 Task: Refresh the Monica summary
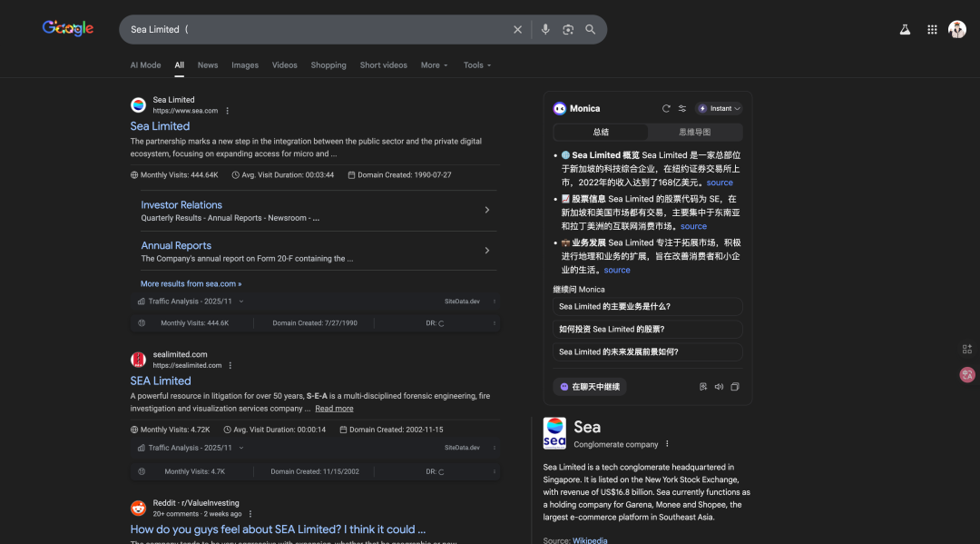pos(666,108)
